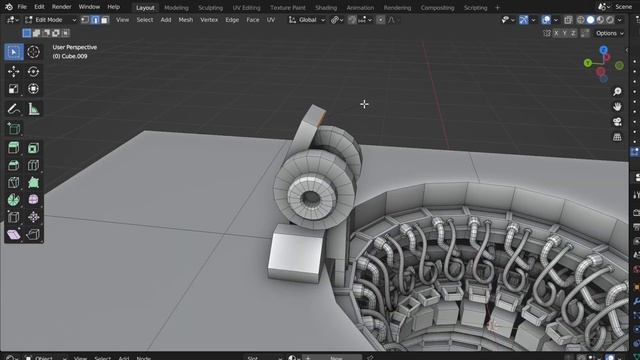The width and height of the screenshot is (640, 360).
Task: Switch to rendered viewport shading
Action: point(610,20)
